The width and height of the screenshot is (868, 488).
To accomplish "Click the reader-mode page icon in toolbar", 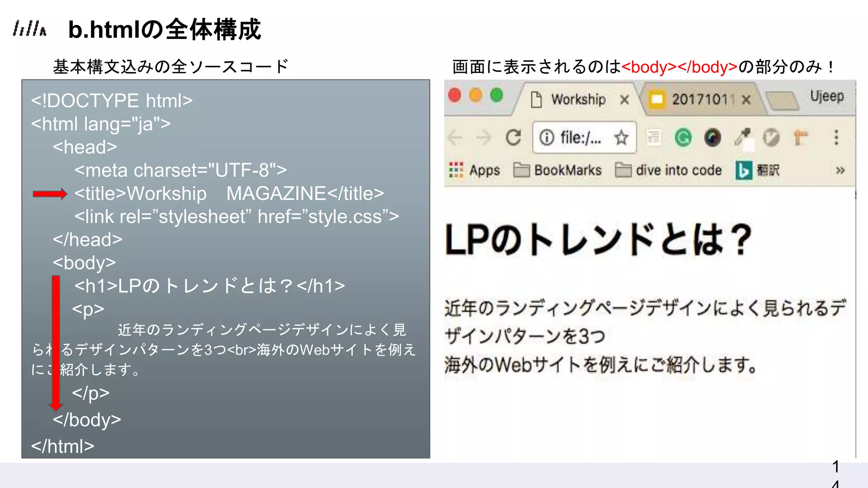I will [x=654, y=137].
